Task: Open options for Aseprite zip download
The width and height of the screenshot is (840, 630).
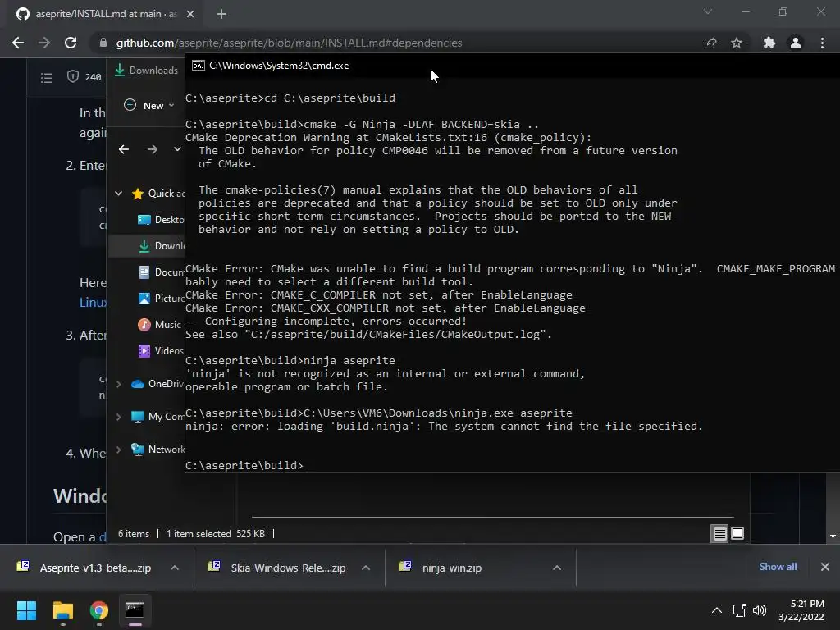Action: 175,568
